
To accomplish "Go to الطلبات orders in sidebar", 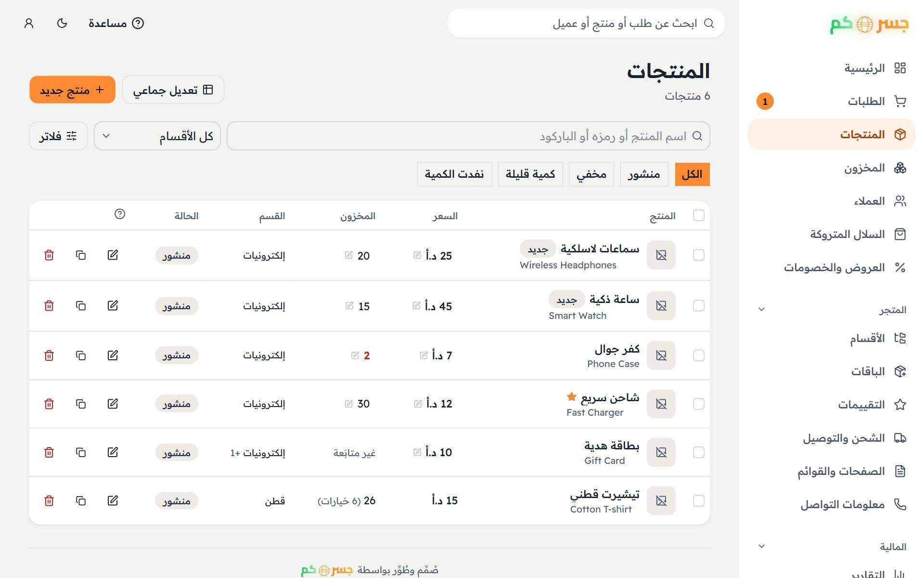I will pyautogui.click(x=831, y=101).
